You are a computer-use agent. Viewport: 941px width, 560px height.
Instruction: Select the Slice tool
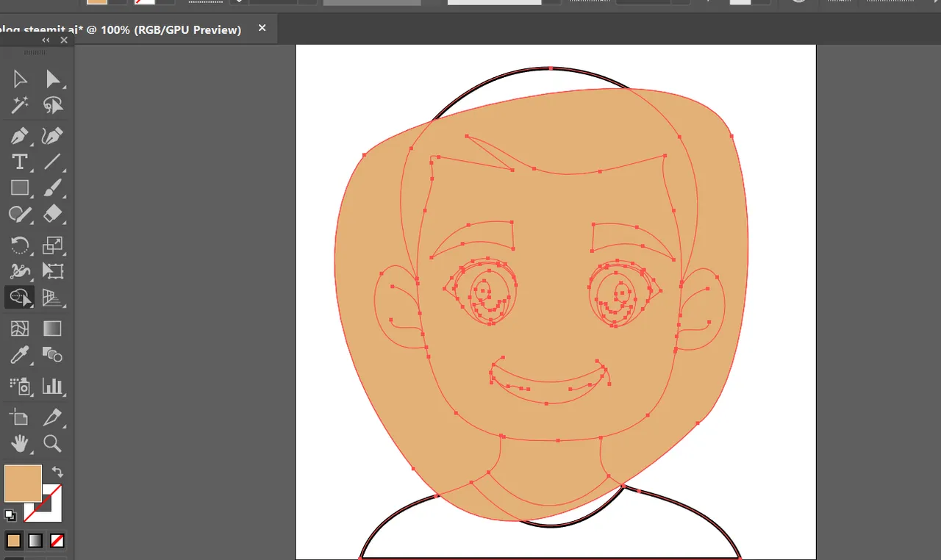[x=52, y=417]
